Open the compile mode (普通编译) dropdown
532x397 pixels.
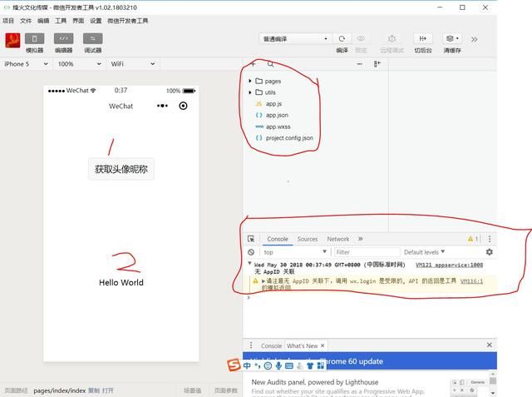coord(295,38)
